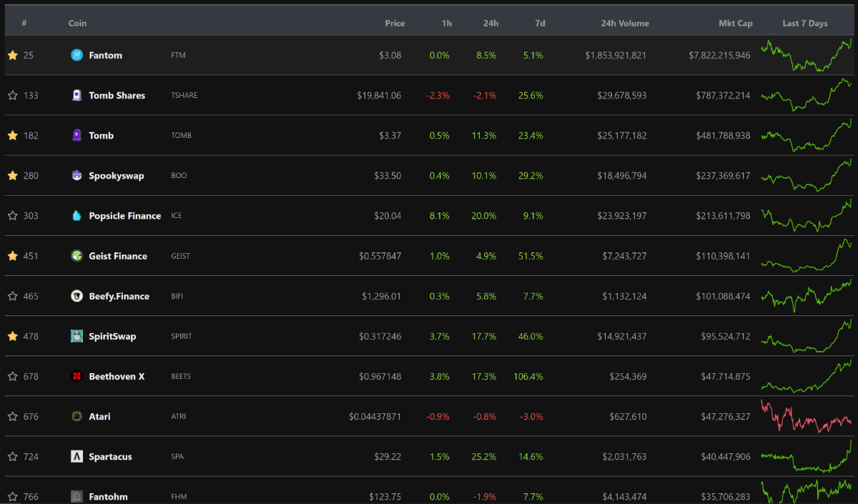858x504 pixels.
Task: Sort table by the # rank column
Action: click(24, 23)
